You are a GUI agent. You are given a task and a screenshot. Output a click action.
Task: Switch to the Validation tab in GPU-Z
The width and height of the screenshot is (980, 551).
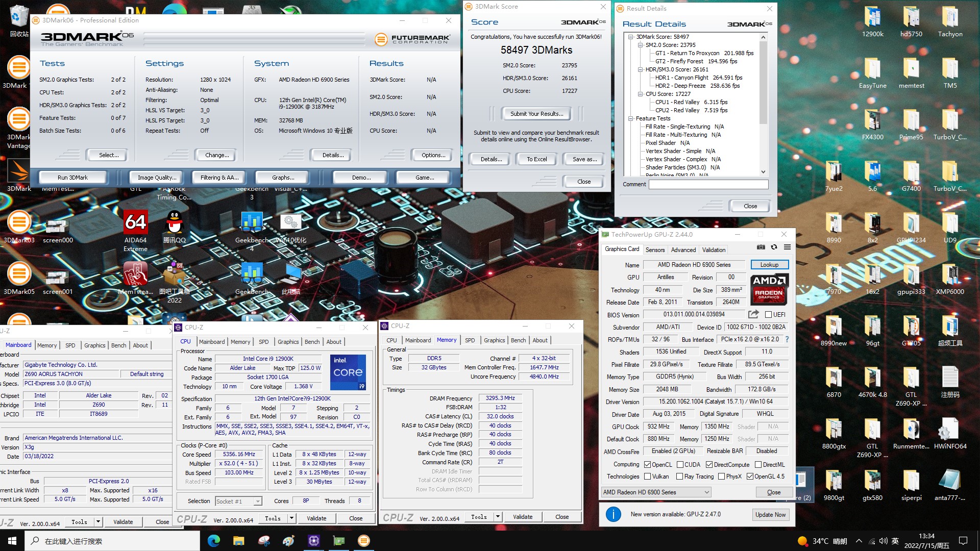(714, 250)
